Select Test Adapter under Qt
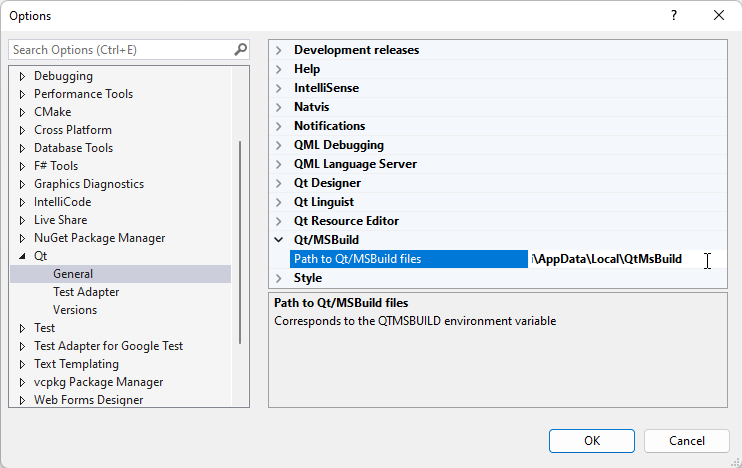The image size is (742, 468). (x=86, y=292)
